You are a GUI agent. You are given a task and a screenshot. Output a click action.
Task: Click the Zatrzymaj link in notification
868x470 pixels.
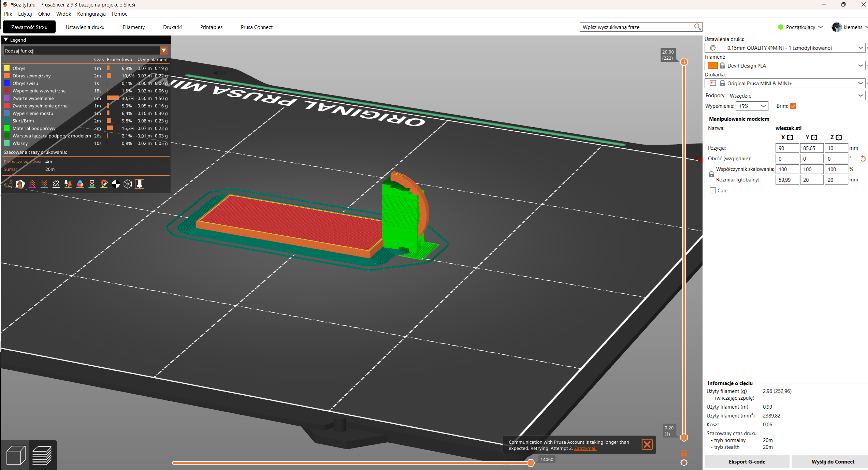coord(585,448)
